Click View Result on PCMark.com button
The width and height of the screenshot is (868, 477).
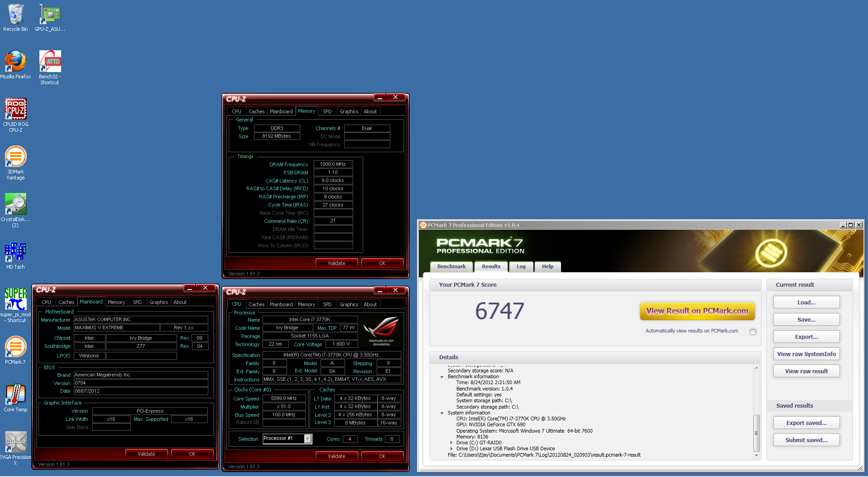pyautogui.click(x=697, y=311)
